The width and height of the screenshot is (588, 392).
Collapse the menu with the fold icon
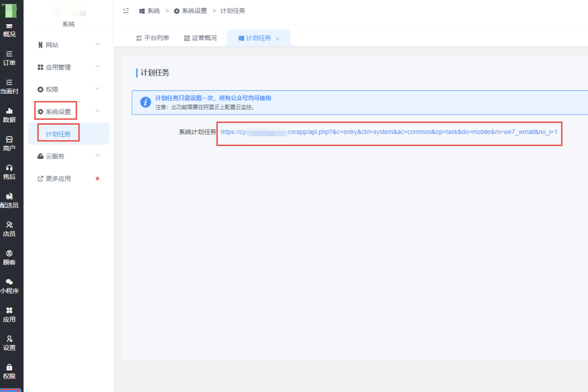tap(126, 11)
